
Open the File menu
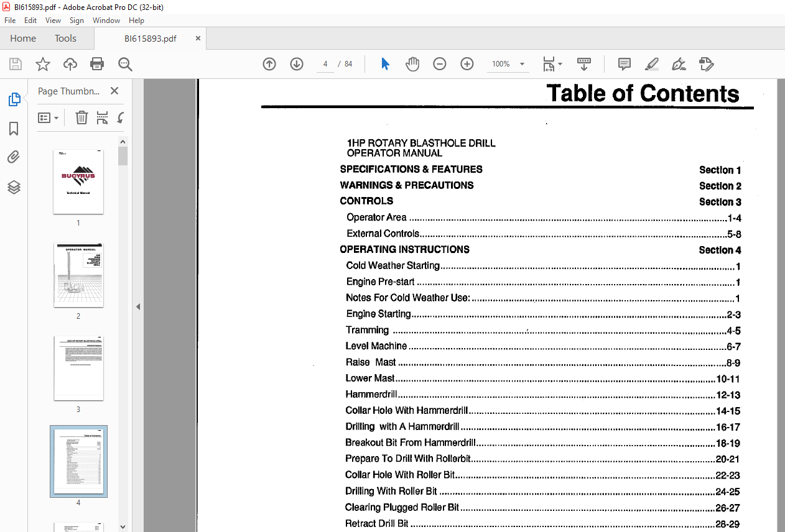10,21
